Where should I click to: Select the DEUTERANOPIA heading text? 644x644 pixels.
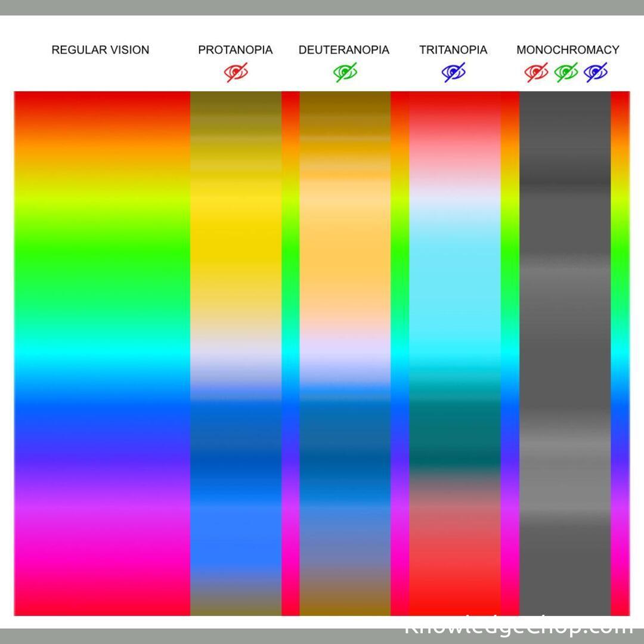pyautogui.click(x=344, y=50)
